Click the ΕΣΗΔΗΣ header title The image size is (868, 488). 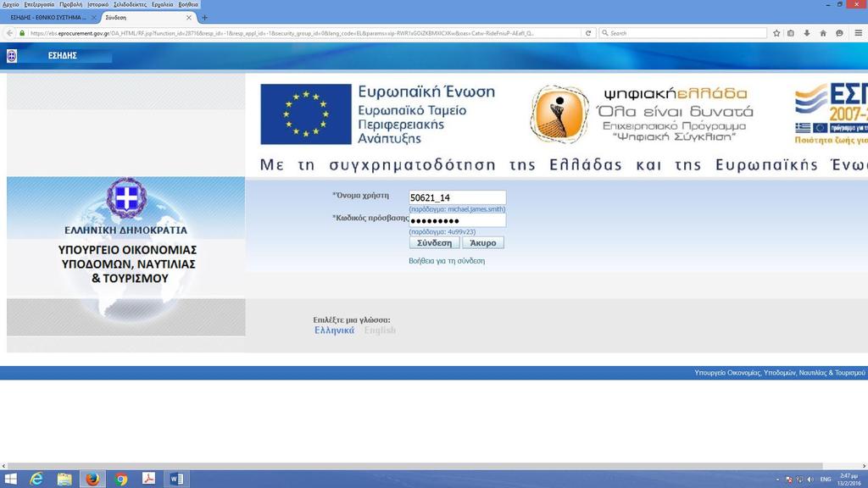click(x=63, y=56)
